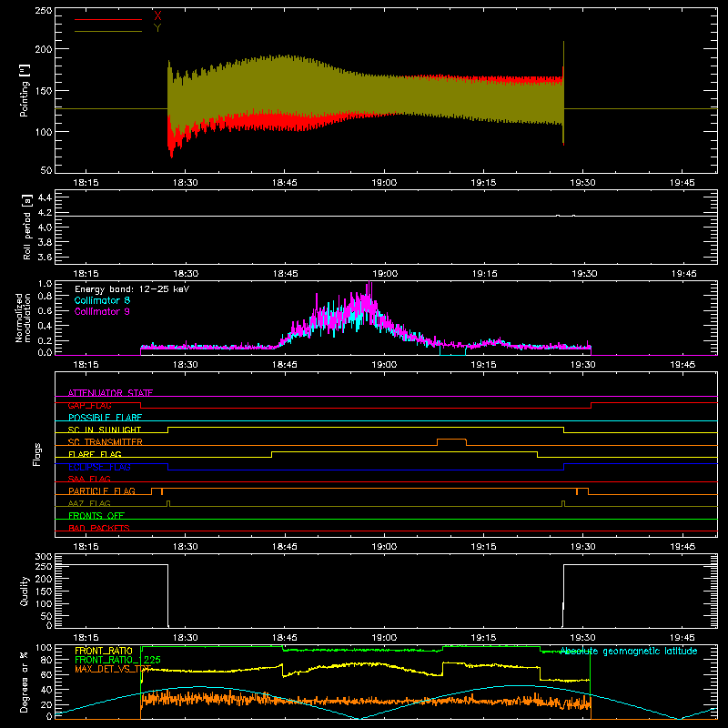
Task: Click the 19:15 label under the modulation plot
Action: coord(484,365)
